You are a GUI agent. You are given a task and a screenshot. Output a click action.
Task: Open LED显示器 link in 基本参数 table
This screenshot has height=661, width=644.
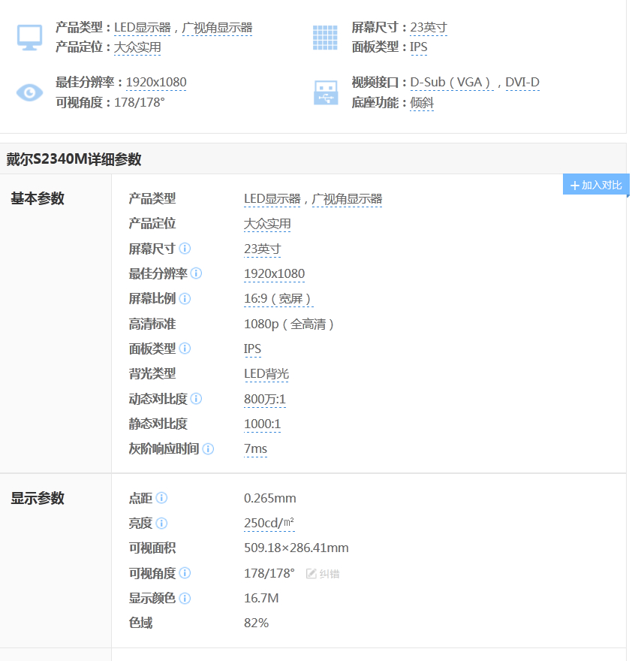272,199
